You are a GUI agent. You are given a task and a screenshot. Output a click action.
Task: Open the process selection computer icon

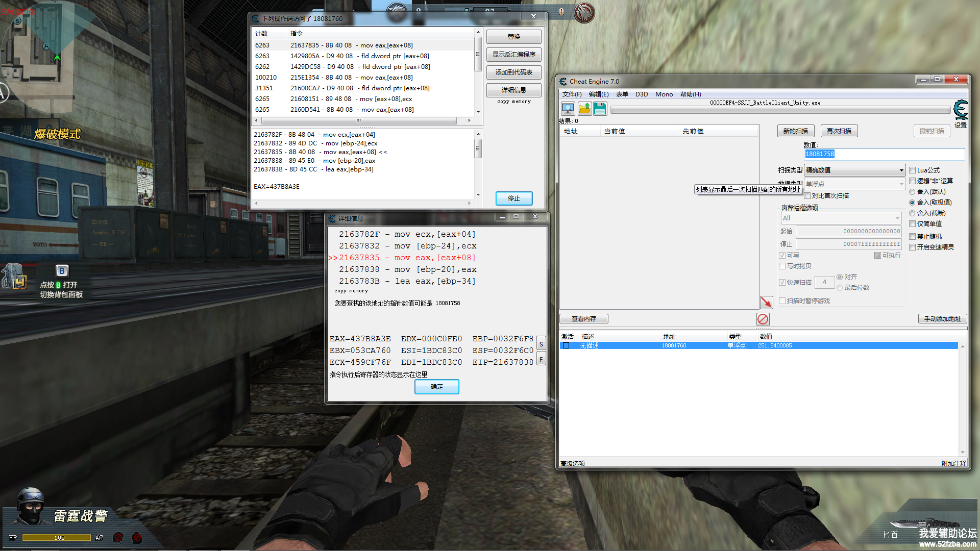click(x=568, y=108)
